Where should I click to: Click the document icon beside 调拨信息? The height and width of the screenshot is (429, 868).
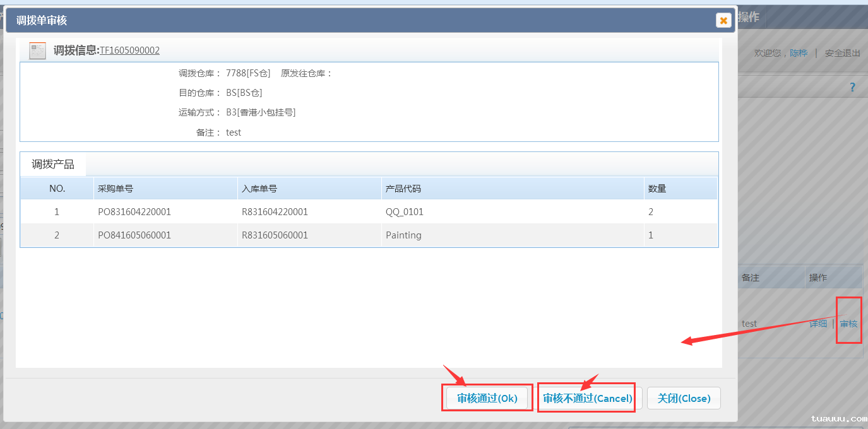pyautogui.click(x=38, y=50)
